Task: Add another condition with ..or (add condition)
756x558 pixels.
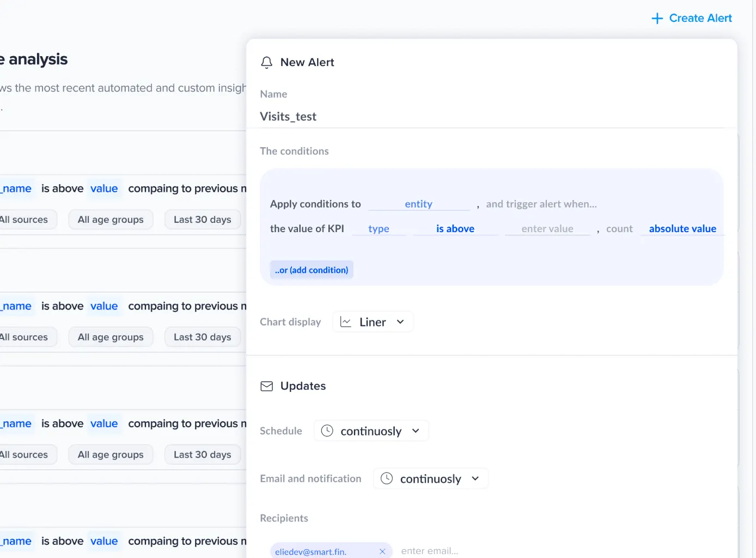Action: [312, 270]
